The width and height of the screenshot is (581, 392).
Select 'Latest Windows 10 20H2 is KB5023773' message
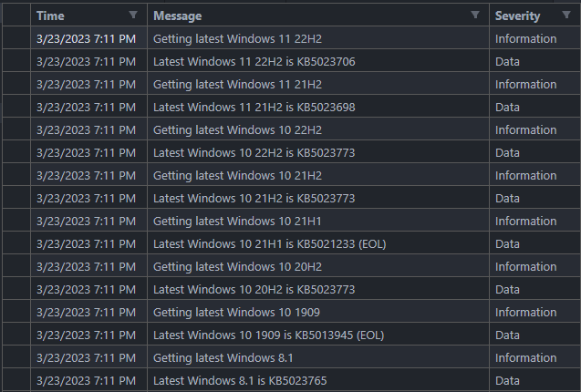(254, 289)
